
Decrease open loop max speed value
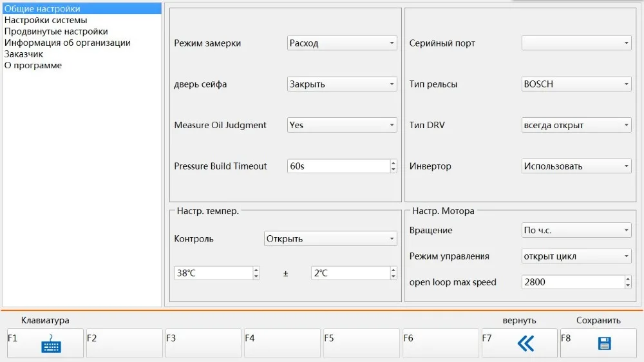(x=628, y=285)
